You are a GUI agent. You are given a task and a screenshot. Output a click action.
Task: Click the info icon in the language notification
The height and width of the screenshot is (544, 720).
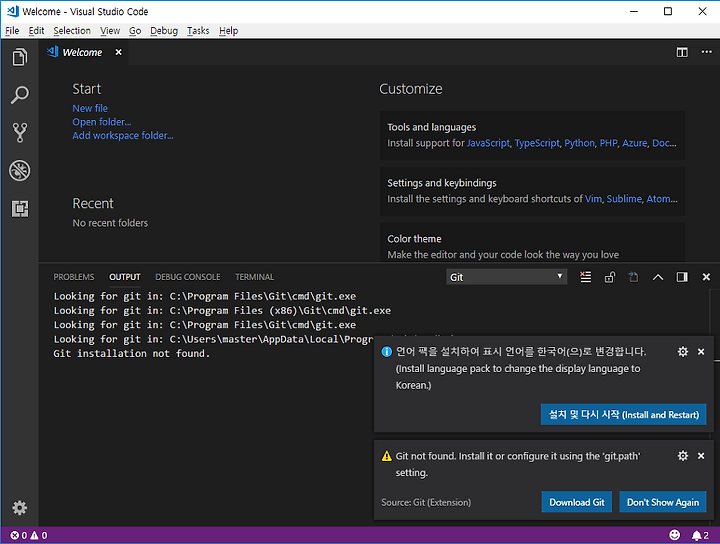387,352
